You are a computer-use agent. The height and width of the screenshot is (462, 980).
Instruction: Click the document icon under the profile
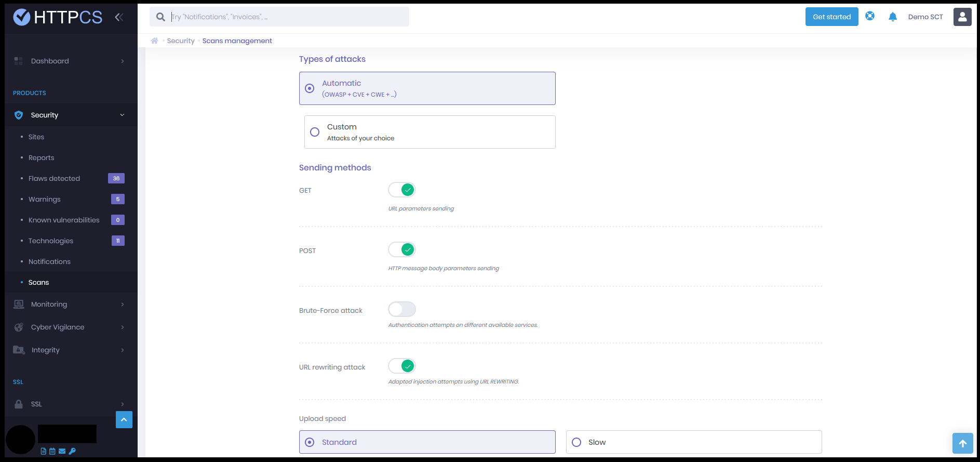44,451
